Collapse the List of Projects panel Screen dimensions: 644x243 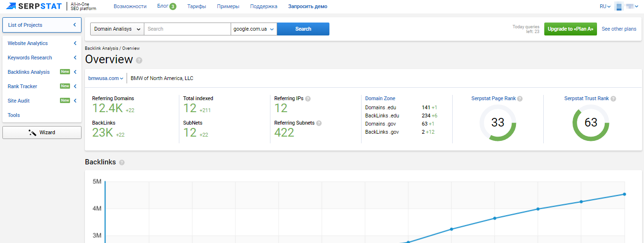(75, 25)
